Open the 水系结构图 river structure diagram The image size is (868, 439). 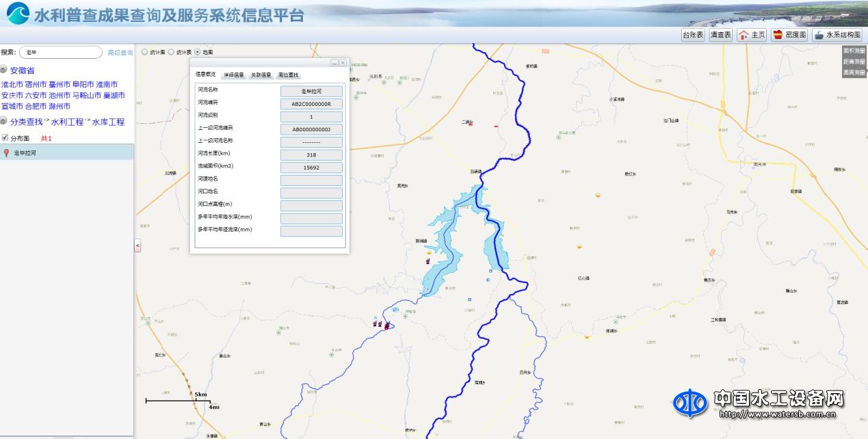click(x=837, y=35)
